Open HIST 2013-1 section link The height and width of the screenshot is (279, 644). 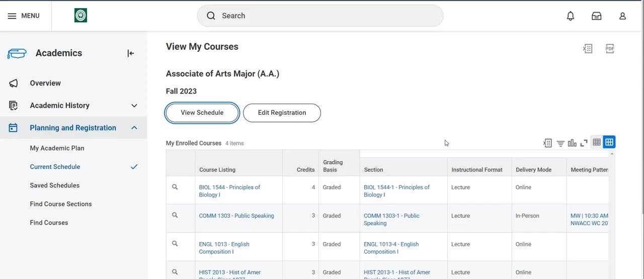pos(397,274)
